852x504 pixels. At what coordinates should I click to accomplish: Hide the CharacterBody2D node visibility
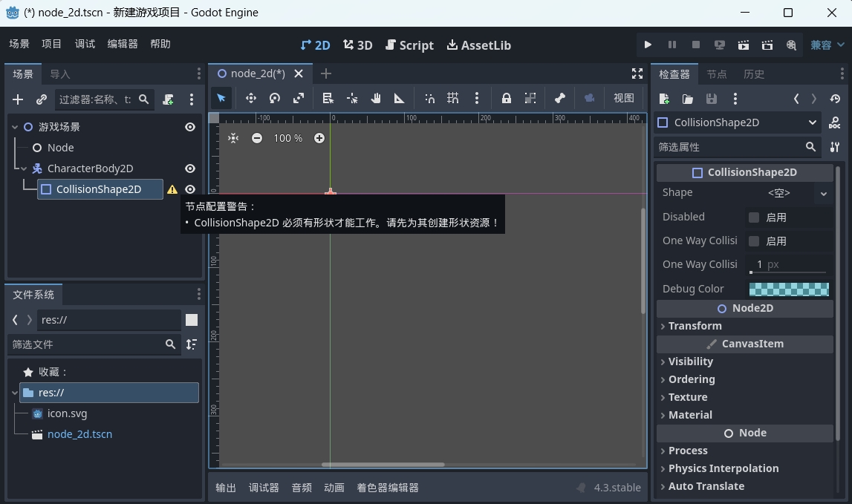click(190, 168)
